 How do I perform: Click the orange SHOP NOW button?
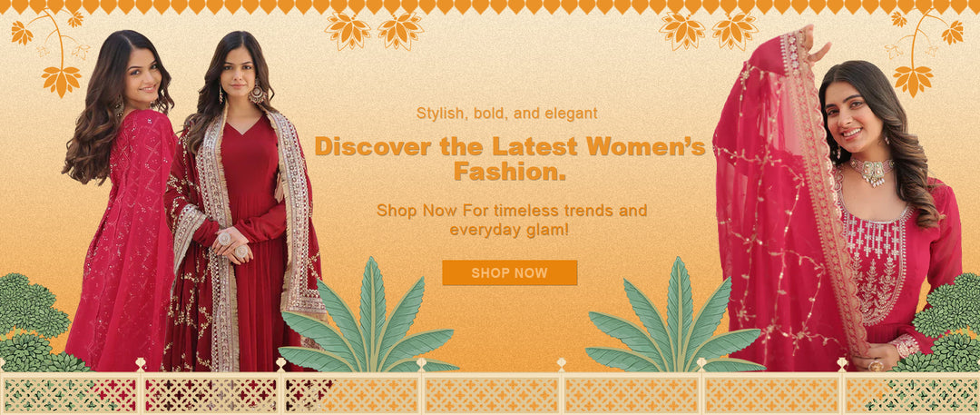(509, 273)
